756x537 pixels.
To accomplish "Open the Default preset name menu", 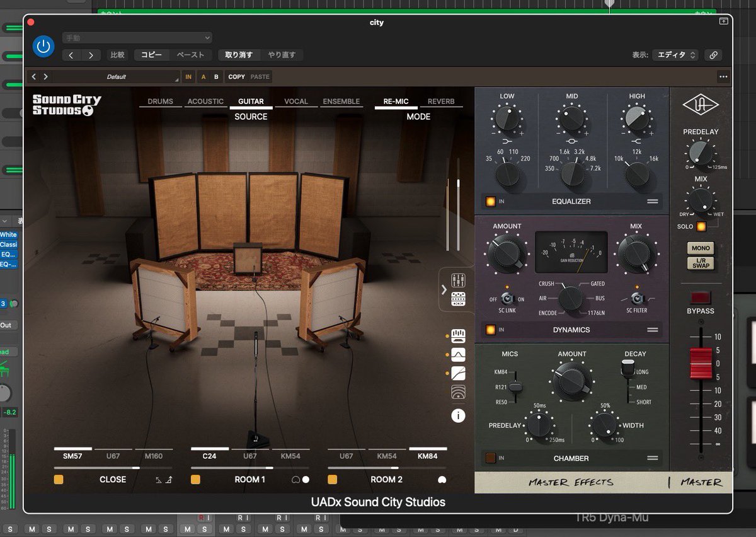I will click(117, 77).
